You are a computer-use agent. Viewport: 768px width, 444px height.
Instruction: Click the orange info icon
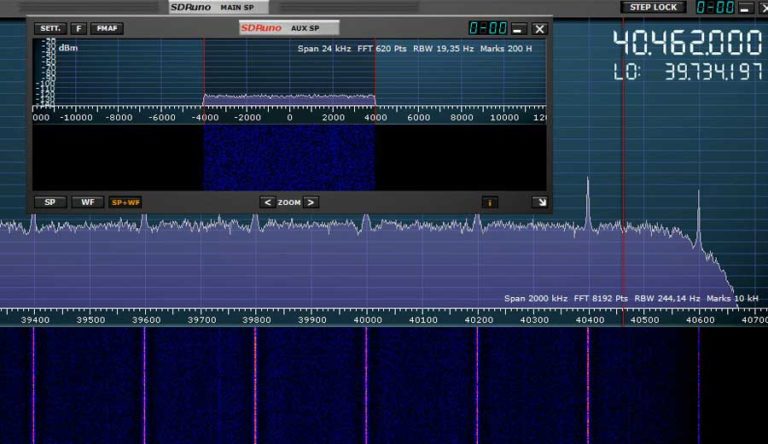click(490, 202)
